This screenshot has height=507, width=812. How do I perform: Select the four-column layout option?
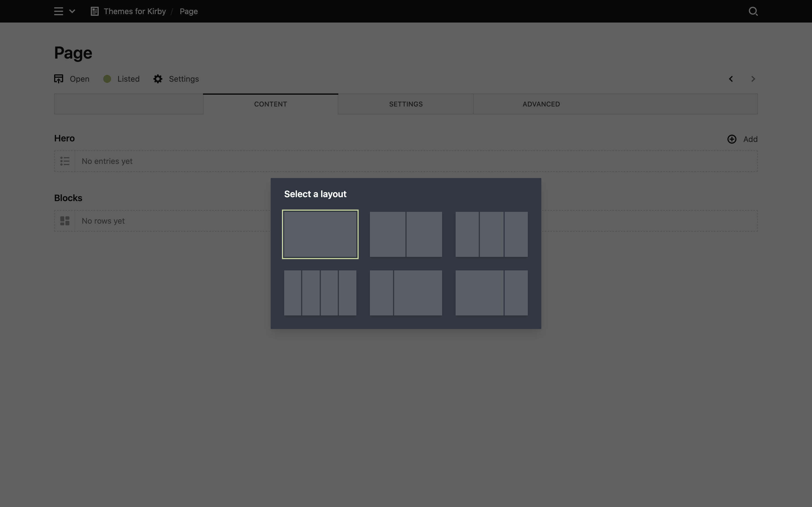tap(320, 292)
